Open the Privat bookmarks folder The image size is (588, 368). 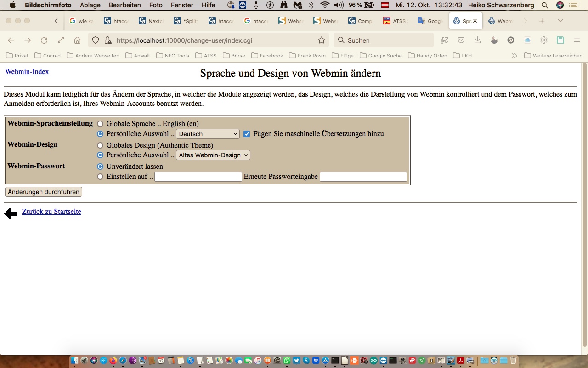click(17, 56)
